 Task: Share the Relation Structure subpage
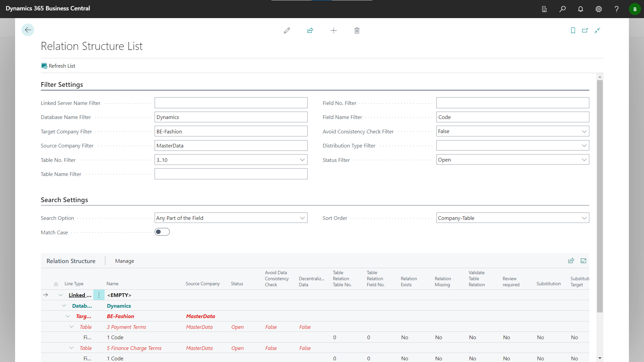click(571, 261)
